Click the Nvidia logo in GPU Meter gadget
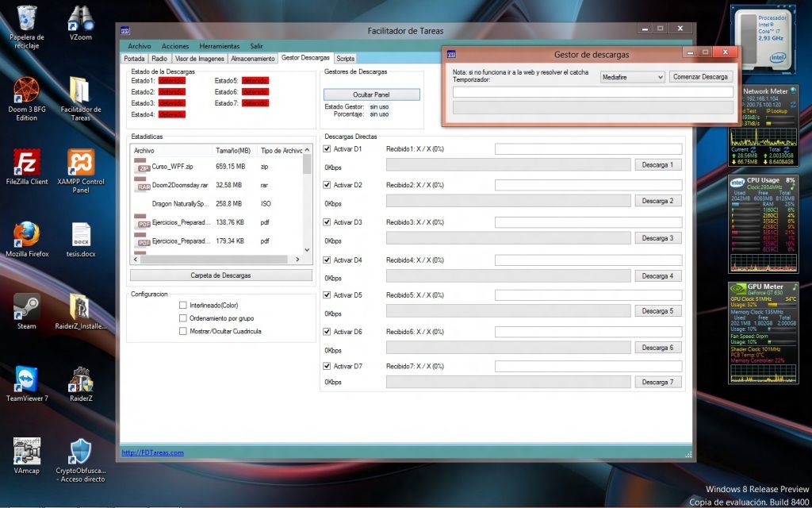Image resolution: width=812 pixels, height=508 pixels. click(x=737, y=289)
